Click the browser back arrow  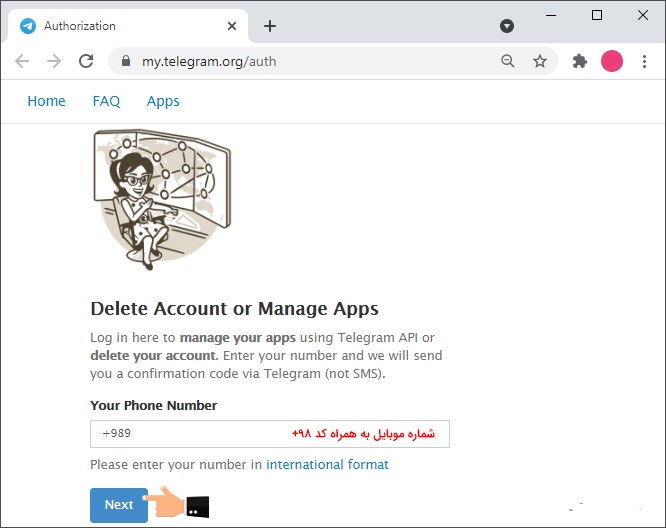pos(22,61)
